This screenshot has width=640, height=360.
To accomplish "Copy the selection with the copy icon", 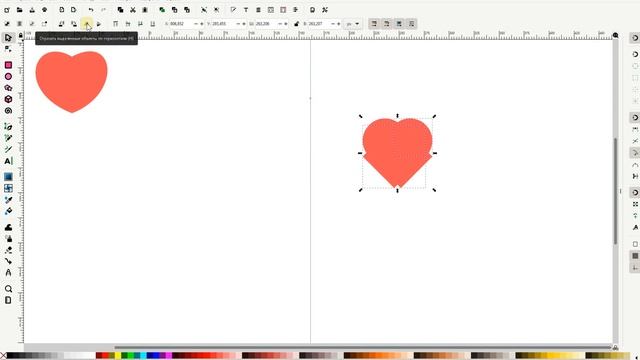I will [x=120, y=10].
